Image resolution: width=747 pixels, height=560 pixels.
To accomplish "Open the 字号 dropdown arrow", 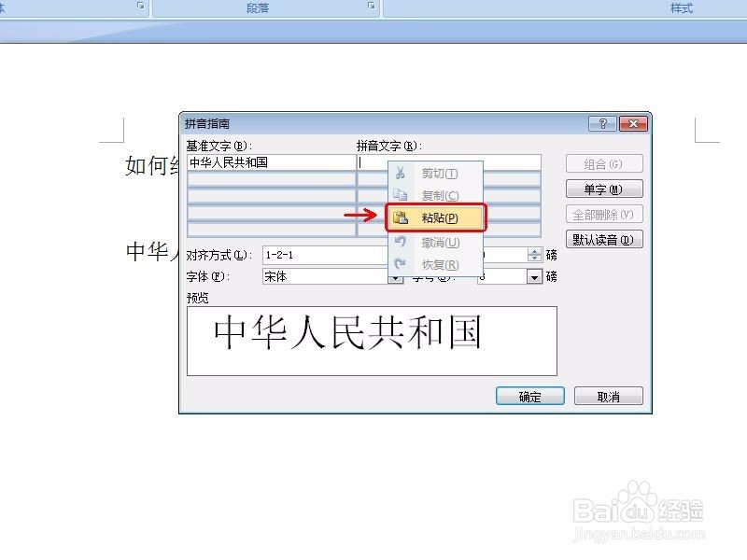I will (x=534, y=275).
